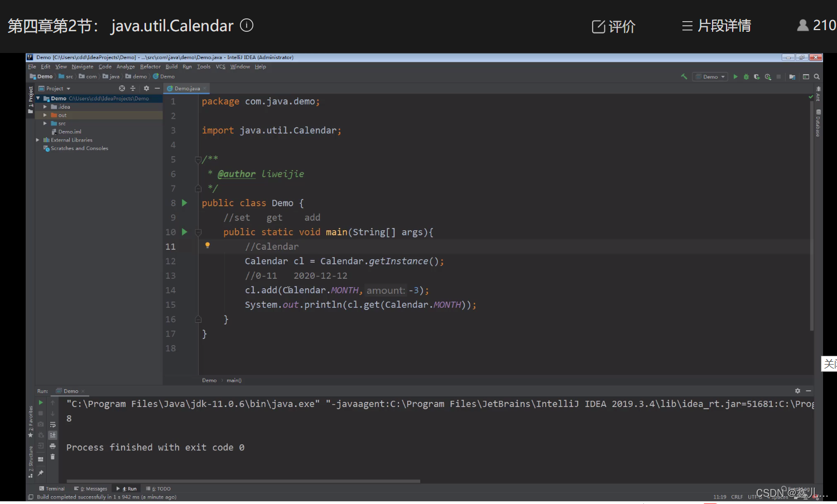Click the layout icon in Run panel
Viewport: 837px width, 504px height.
[x=41, y=459]
